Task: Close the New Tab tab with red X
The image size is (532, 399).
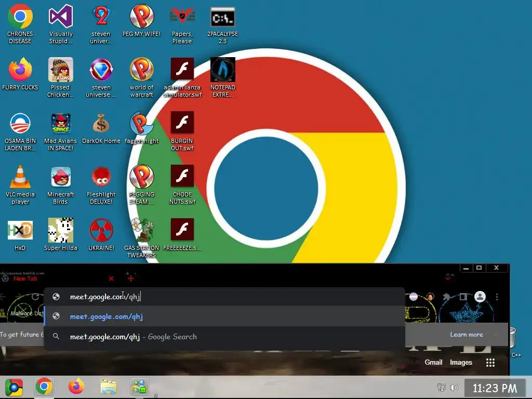Action: tap(111, 278)
